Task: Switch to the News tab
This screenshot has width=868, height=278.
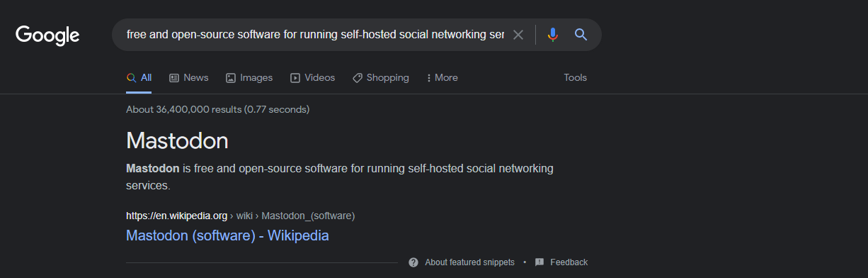Action: coord(189,78)
